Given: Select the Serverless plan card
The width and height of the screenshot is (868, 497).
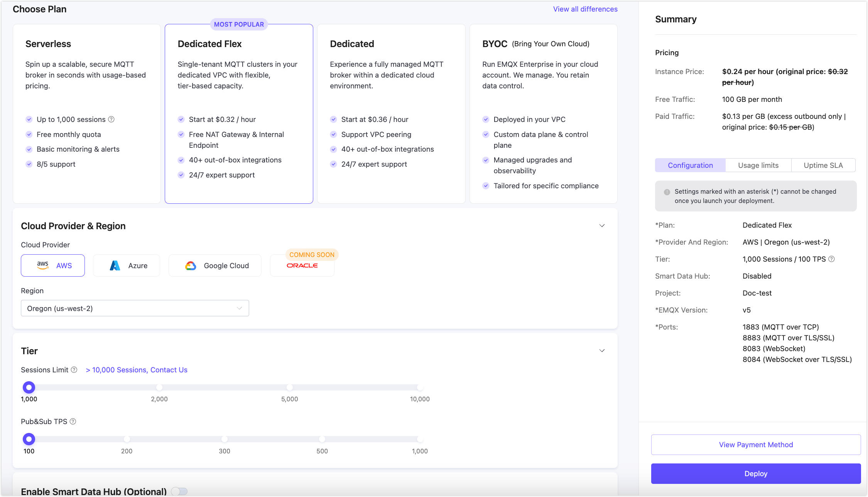Looking at the screenshot, I should click(86, 113).
